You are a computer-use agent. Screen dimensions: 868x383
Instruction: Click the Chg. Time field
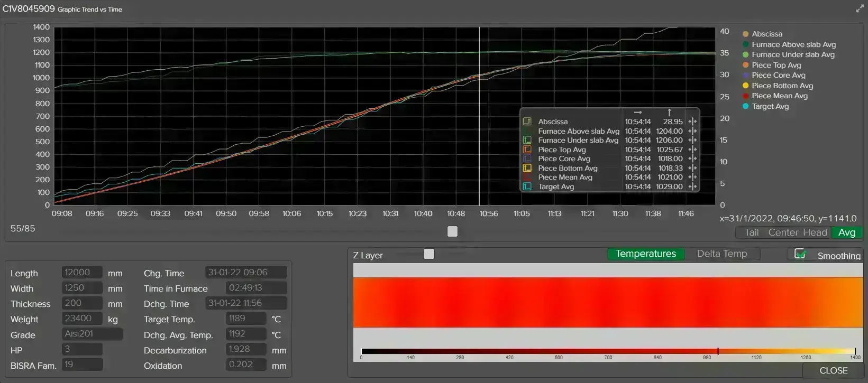coord(246,273)
